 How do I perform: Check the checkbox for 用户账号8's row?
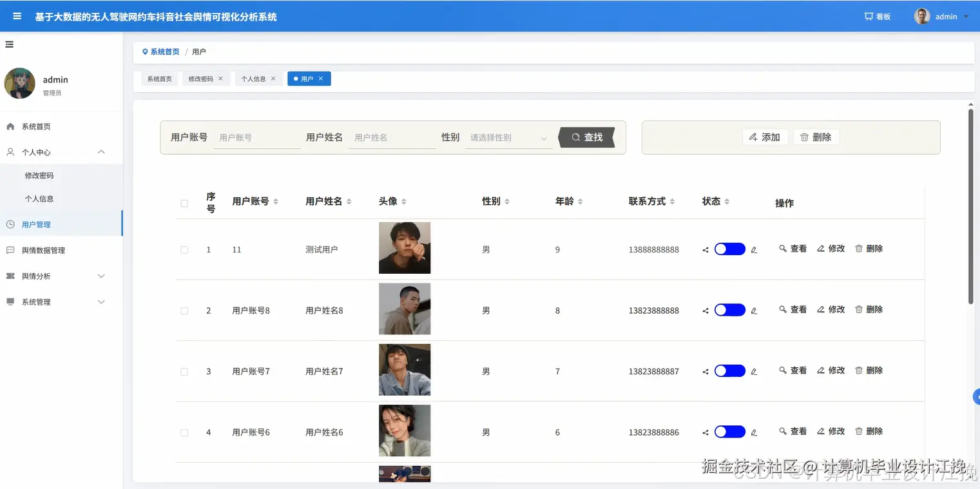point(184,311)
